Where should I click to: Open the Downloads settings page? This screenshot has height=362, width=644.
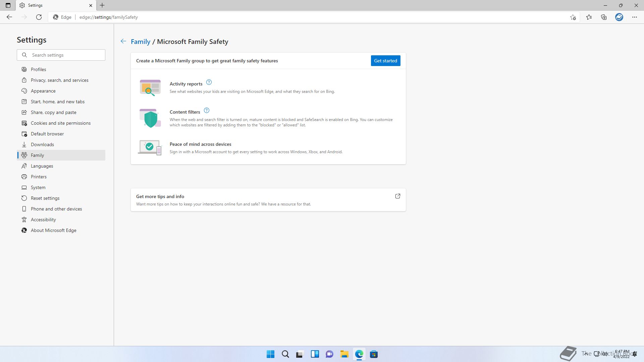point(61,144)
